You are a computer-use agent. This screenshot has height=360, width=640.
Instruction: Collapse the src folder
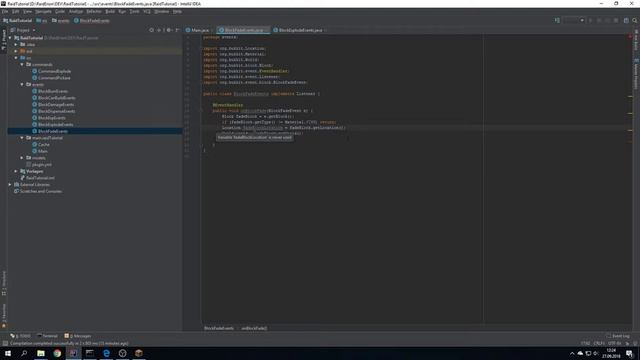pos(16,58)
